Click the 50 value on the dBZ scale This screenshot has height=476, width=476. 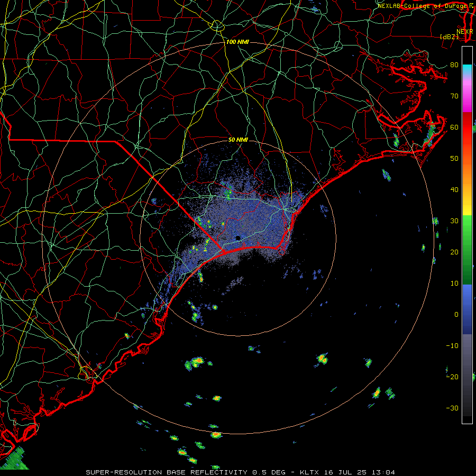(454, 159)
